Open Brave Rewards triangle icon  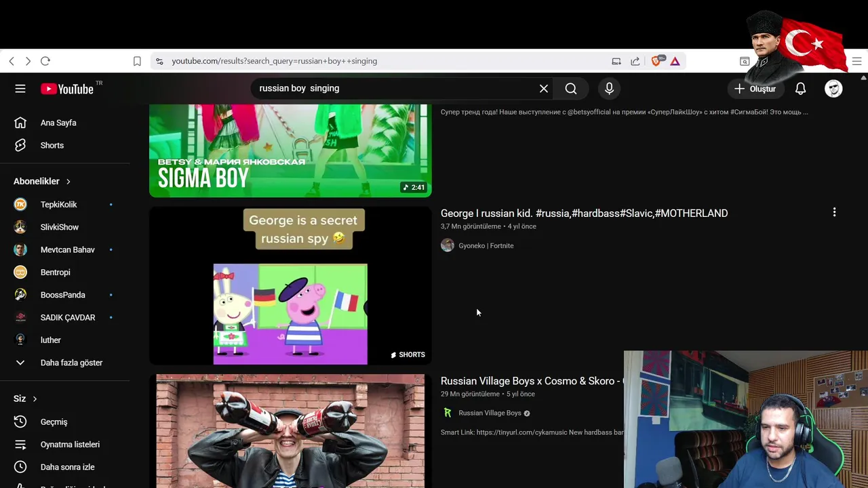tap(675, 61)
